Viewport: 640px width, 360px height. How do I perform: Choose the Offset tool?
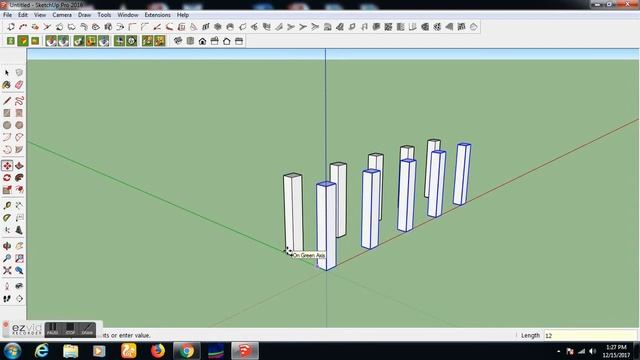click(19, 190)
